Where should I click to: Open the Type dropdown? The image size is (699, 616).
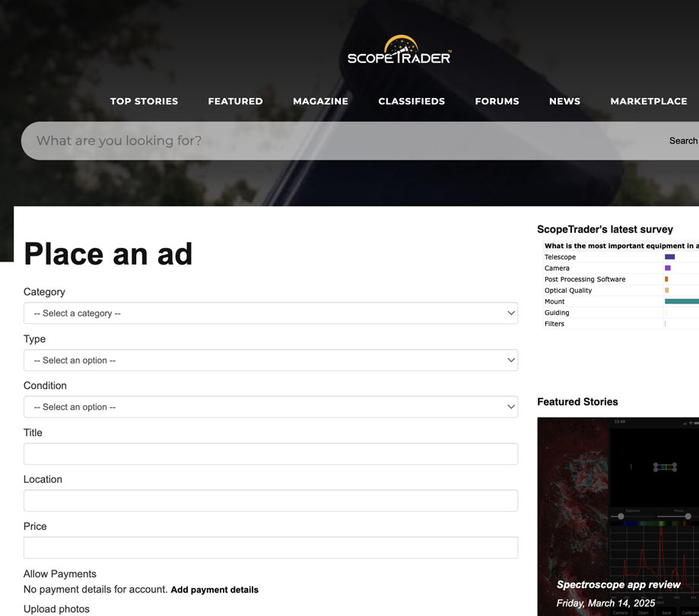270,360
